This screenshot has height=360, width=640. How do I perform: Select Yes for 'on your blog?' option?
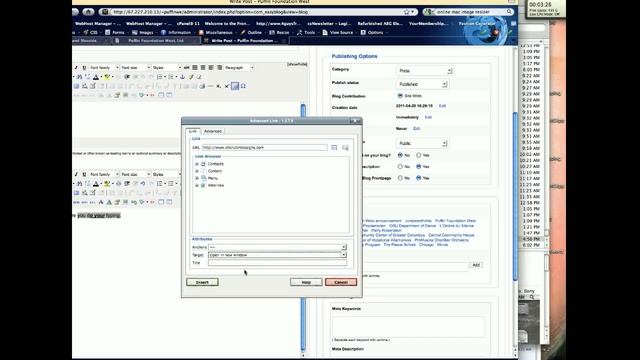(x=418, y=155)
